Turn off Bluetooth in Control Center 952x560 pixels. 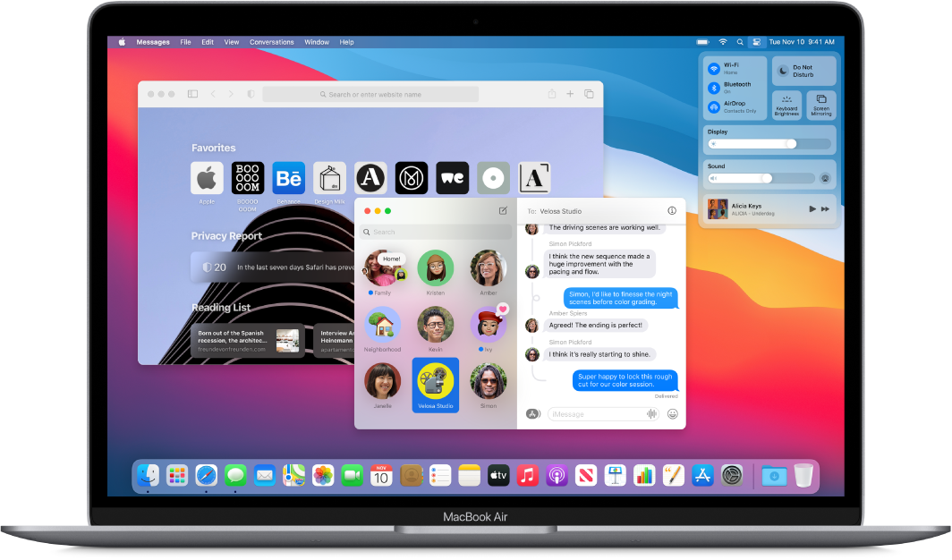point(714,88)
